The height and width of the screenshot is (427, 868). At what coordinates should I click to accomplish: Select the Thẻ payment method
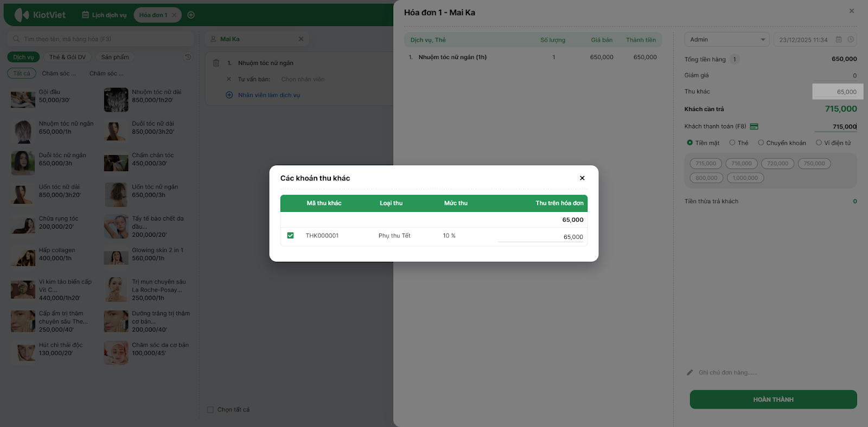coord(739,143)
